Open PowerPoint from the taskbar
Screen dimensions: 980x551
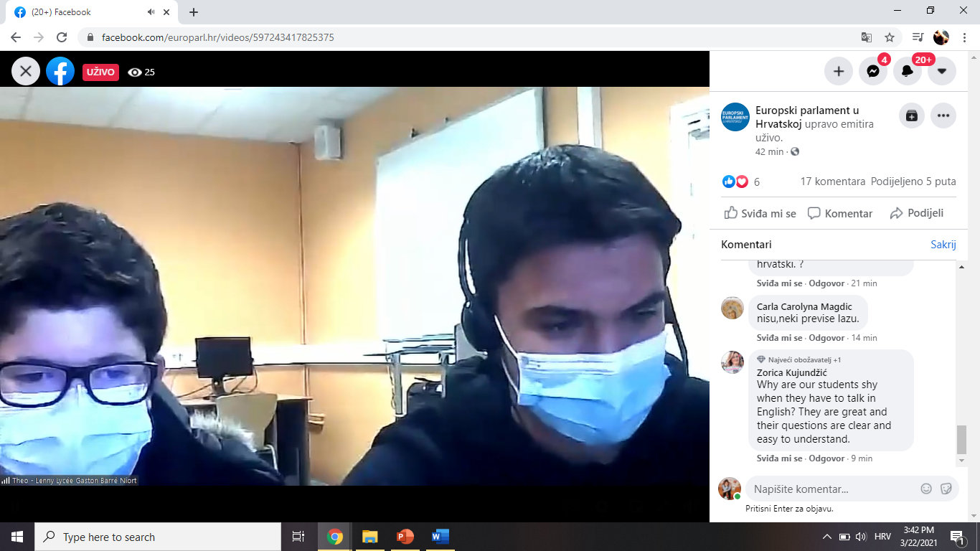point(405,537)
